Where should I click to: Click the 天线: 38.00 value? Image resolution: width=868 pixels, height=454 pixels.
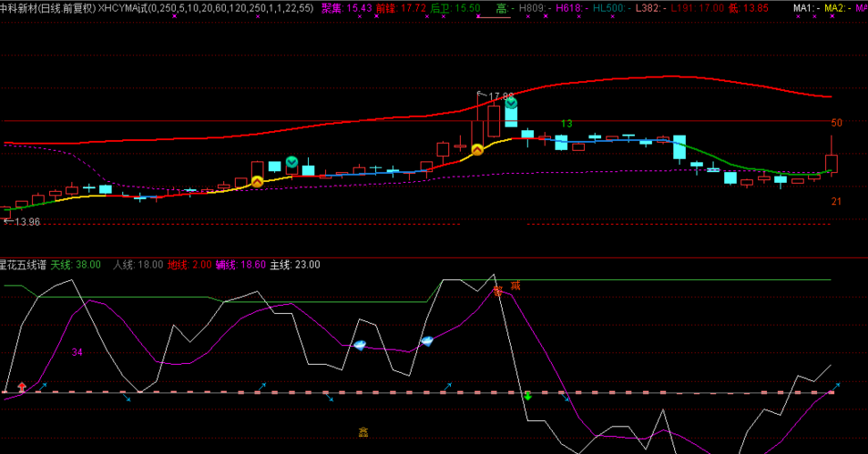pyautogui.click(x=76, y=265)
